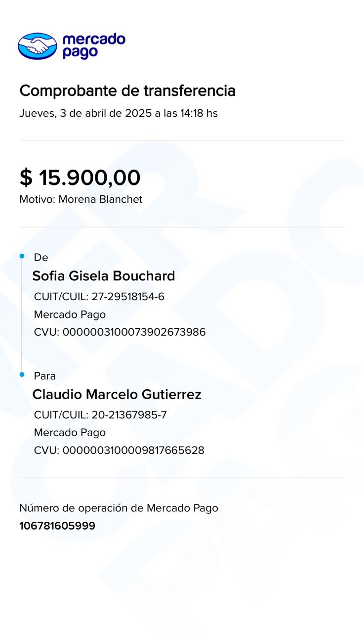The width and height of the screenshot is (364, 633).
Task: Click "Mercado Pago" under Sofia Gisela Bouchard
Action: click(x=70, y=315)
